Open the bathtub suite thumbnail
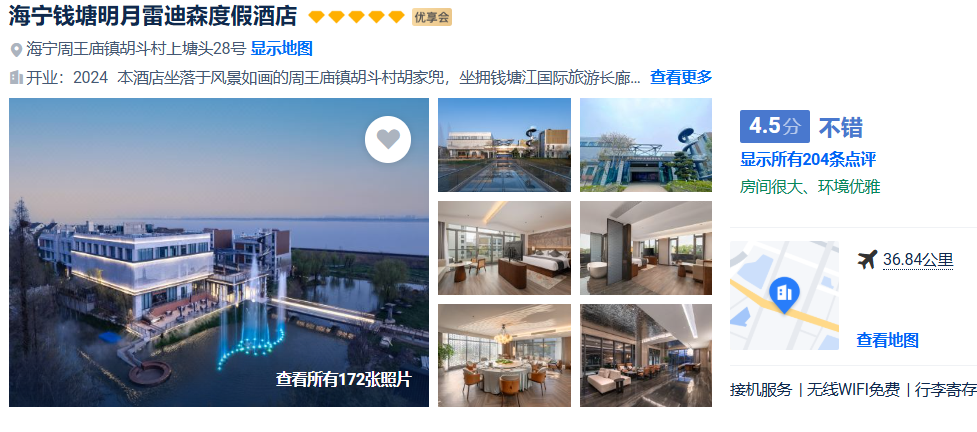Screen dimensions: 977x432 [x=646, y=248]
